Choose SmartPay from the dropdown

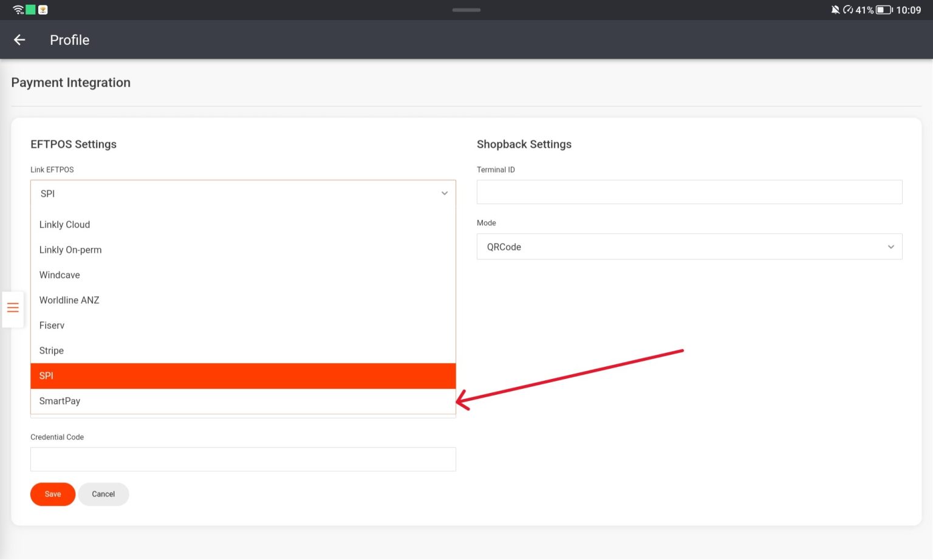(60, 401)
